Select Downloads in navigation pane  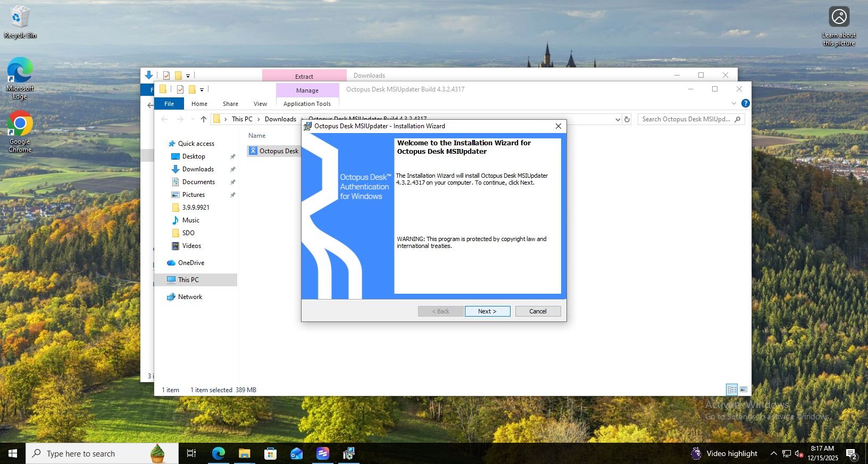click(198, 169)
